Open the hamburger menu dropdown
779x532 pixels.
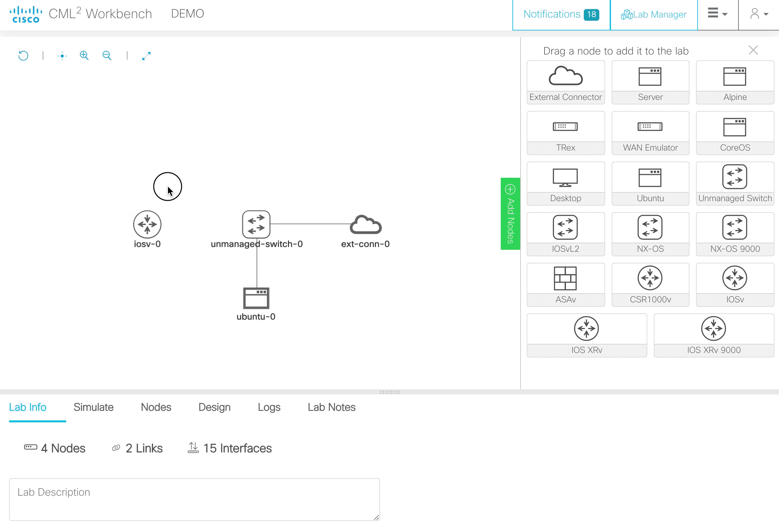717,14
